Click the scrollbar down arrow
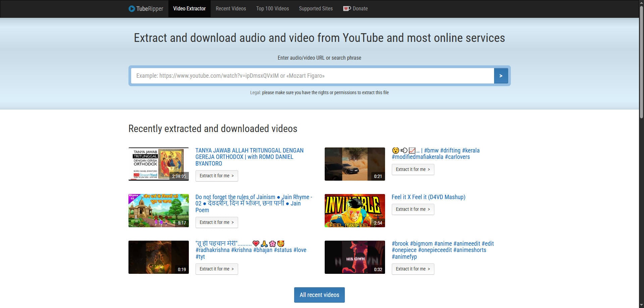Screen dimensions: 644x308 click(x=641, y=305)
